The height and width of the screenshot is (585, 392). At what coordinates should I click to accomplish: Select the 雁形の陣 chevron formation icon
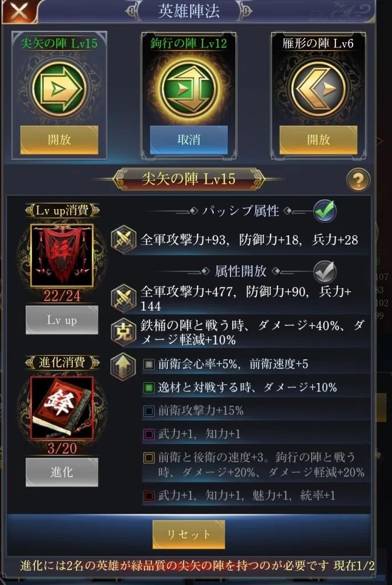point(318,89)
